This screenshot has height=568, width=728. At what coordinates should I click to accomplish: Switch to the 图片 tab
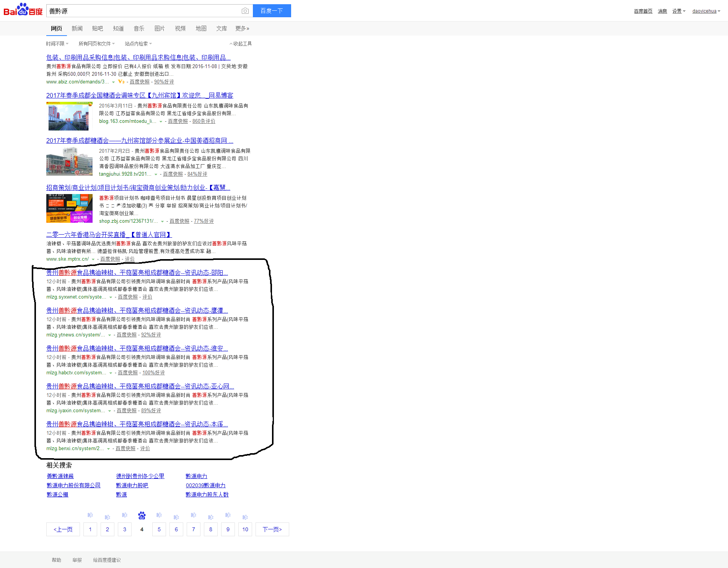point(160,28)
